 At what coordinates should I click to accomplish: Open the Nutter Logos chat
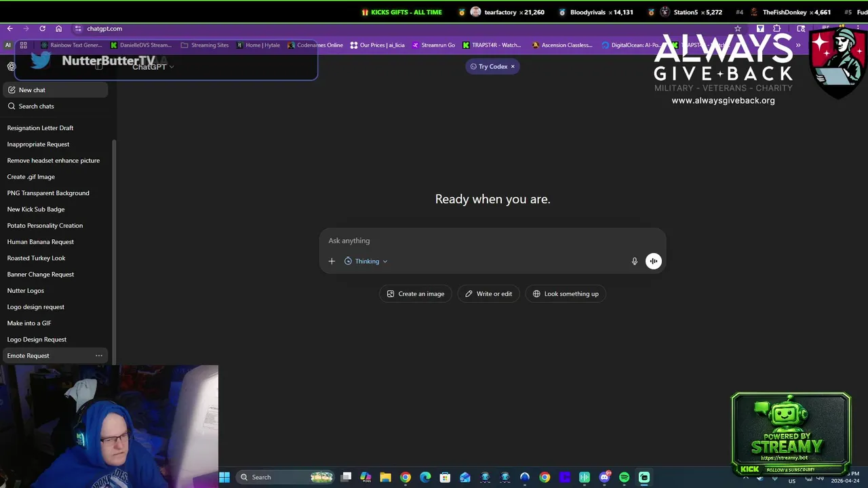[x=55, y=291]
